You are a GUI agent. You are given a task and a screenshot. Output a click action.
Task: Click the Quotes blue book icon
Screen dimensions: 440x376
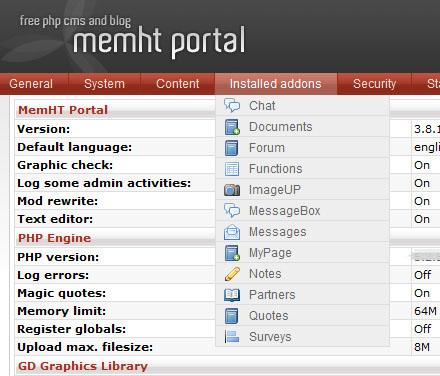pos(232,316)
